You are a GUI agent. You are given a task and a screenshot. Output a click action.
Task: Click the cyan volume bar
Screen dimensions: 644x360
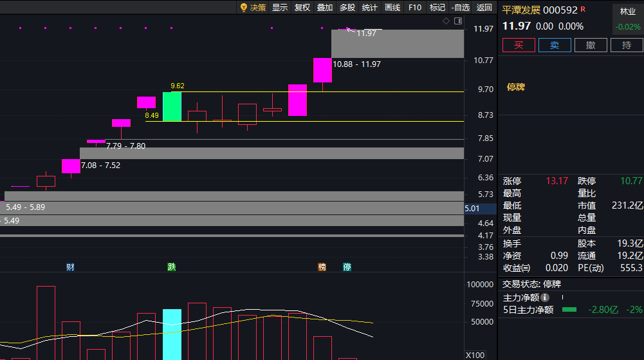tap(172, 334)
